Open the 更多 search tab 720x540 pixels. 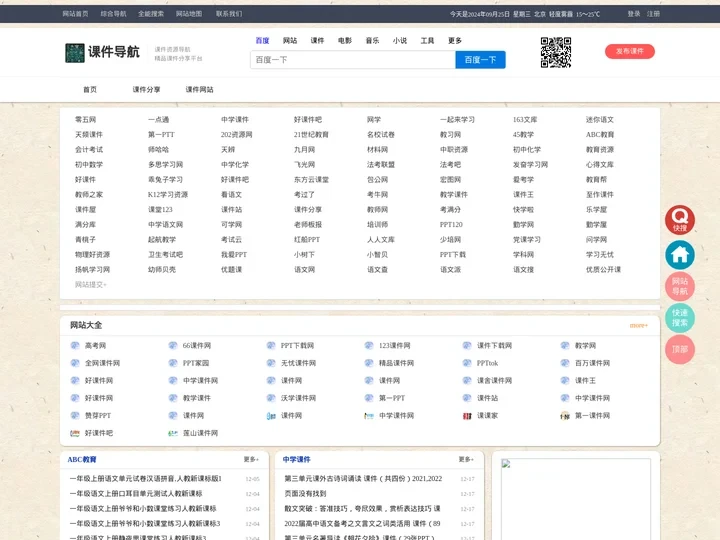[455, 40]
